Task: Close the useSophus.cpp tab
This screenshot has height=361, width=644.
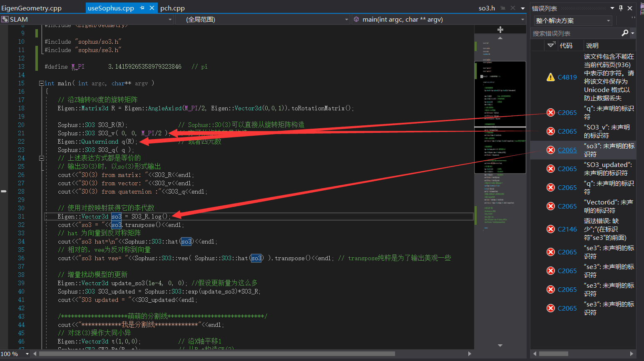Action: tap(151, 7)
